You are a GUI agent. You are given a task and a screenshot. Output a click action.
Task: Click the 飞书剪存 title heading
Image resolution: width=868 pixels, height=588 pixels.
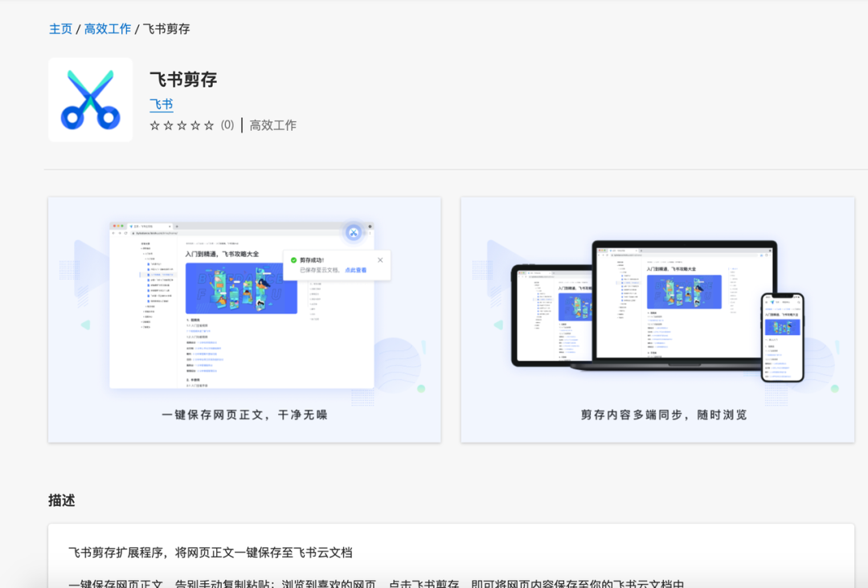click(183, 80)
